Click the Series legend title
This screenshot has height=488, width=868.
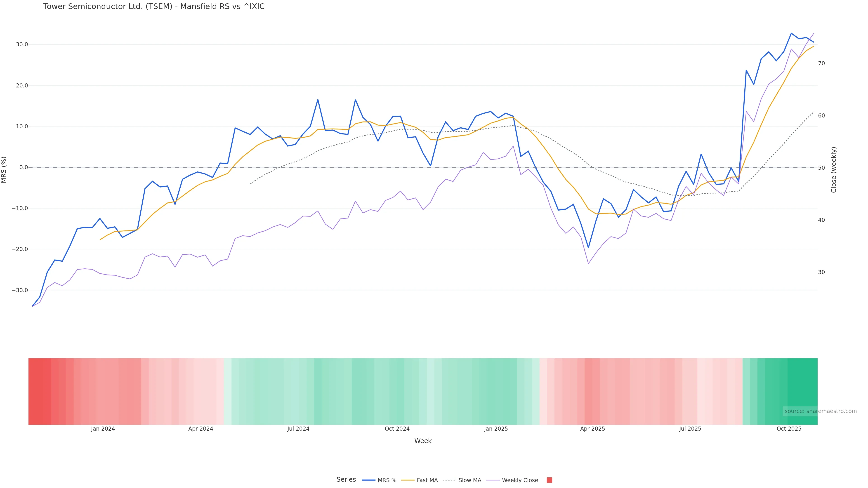coord(346,480)
